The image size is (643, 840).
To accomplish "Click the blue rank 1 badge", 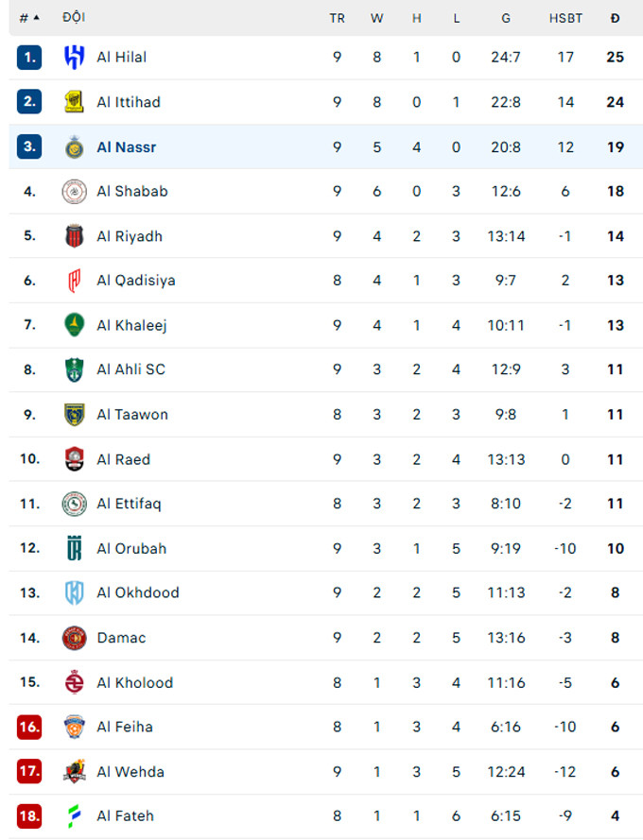I will point(29,58).
